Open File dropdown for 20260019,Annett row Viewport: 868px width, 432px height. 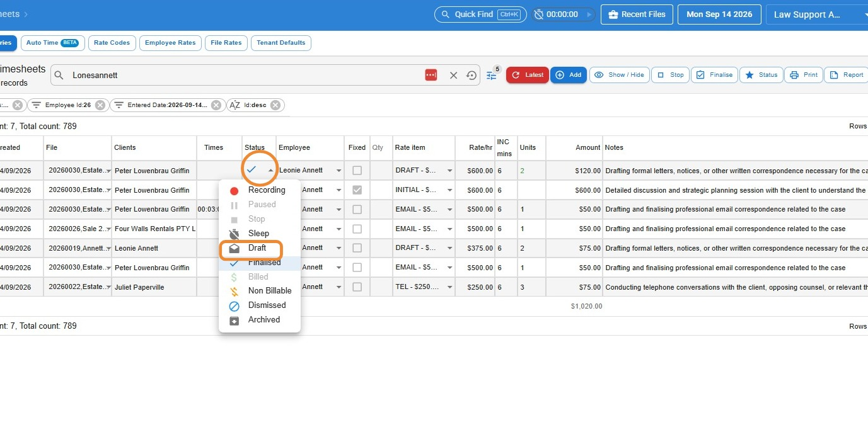(x=109, y=249)
